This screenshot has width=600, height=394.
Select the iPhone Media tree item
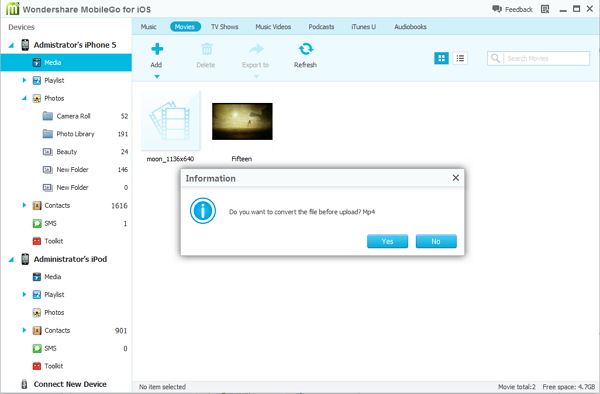click(x=66, y=62)
